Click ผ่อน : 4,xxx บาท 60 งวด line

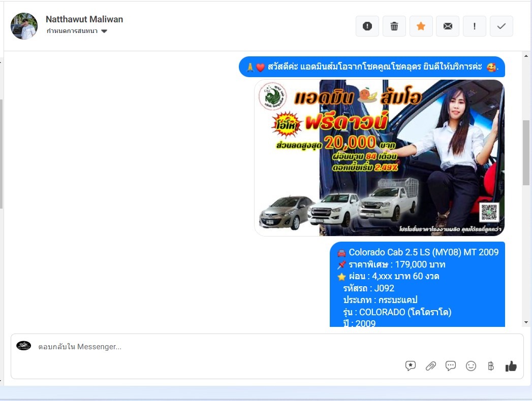coord(394,276)
